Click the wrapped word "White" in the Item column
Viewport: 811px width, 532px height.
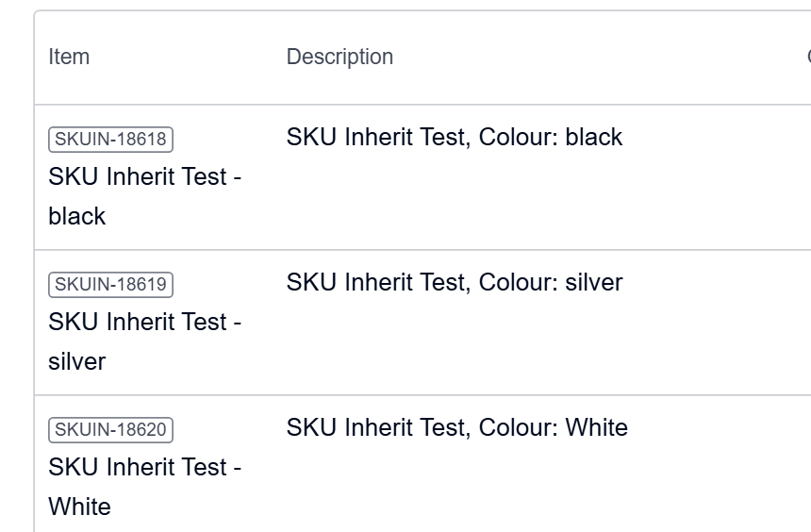[x=79, y=507]
